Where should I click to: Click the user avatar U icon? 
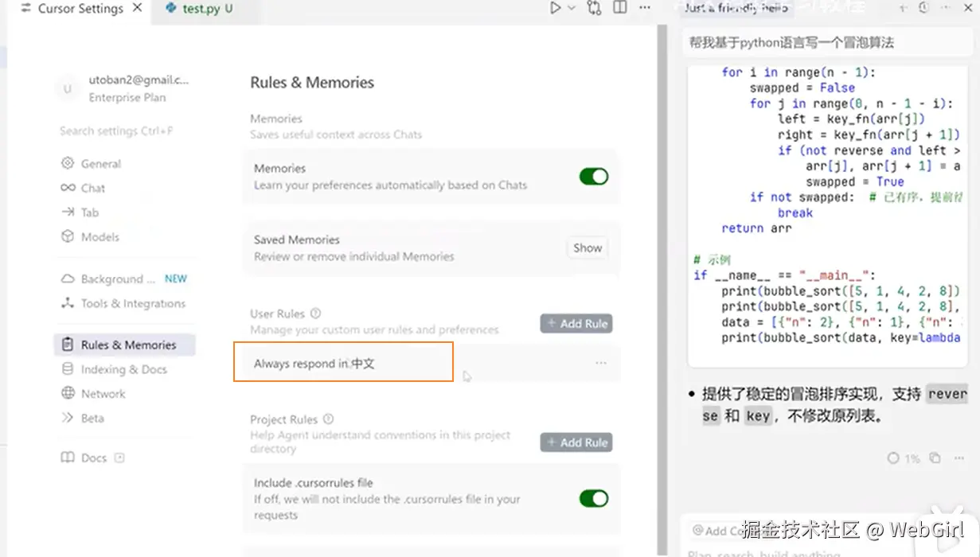(68, 88)
